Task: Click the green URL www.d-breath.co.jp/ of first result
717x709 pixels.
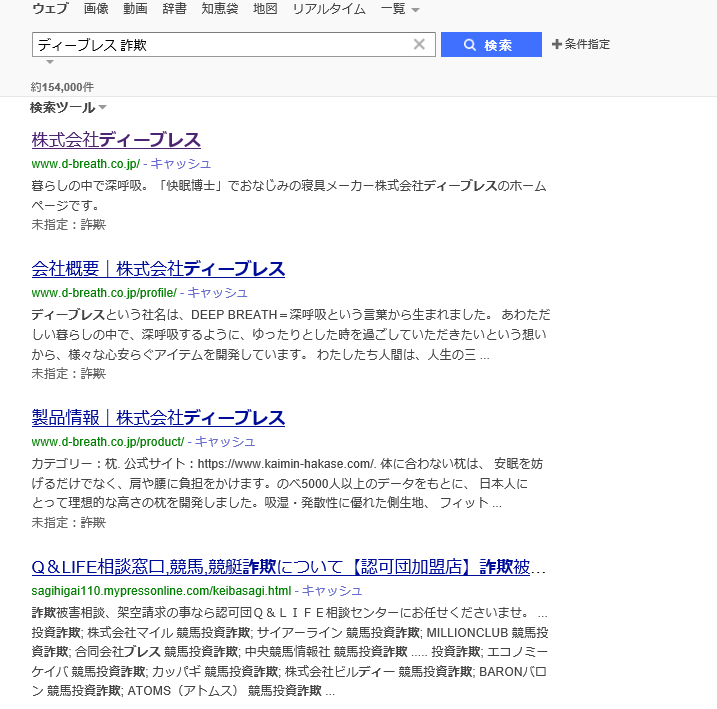Action: [86, 164]
